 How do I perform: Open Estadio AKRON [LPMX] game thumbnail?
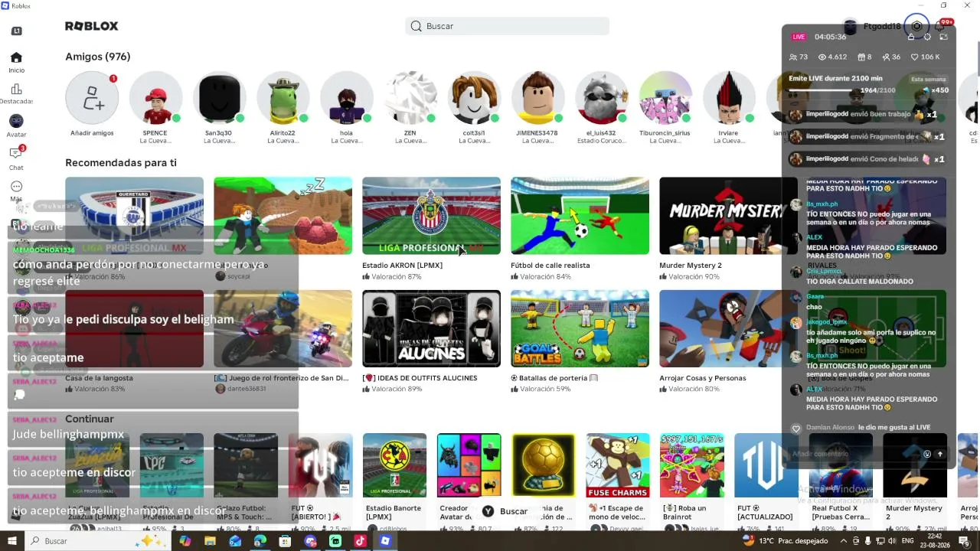(x=431, y=216)
